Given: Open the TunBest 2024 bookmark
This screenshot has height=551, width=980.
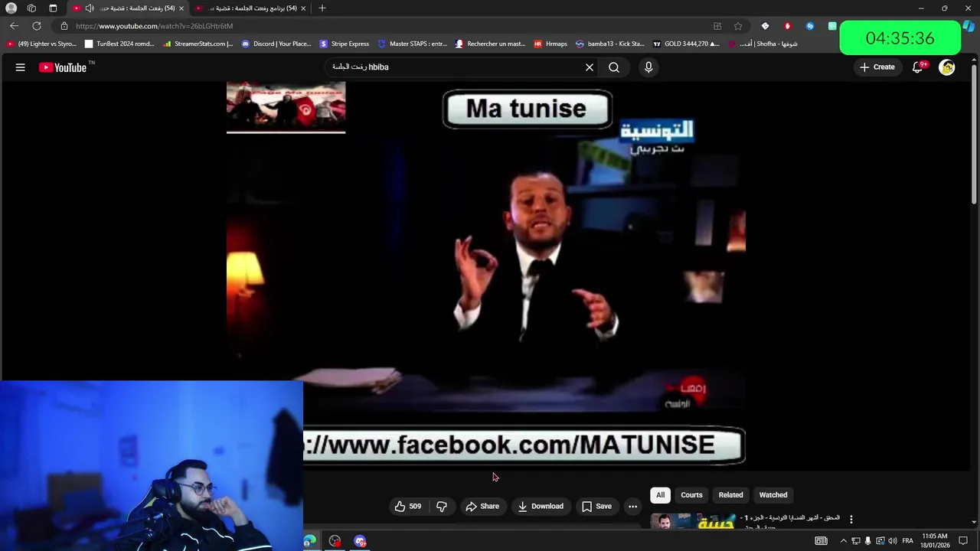Looking at the screenshot, I should point(119,44).
